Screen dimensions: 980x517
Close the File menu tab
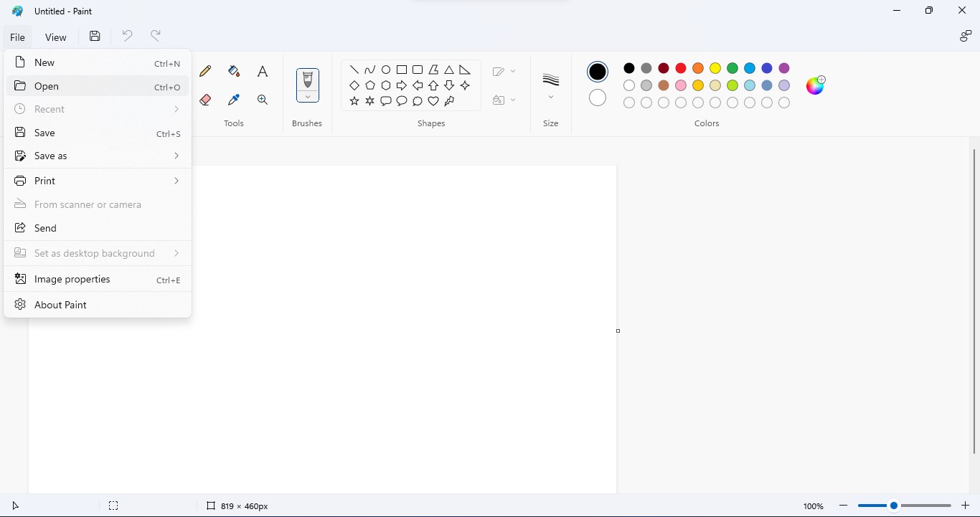[x=17, y=37]
